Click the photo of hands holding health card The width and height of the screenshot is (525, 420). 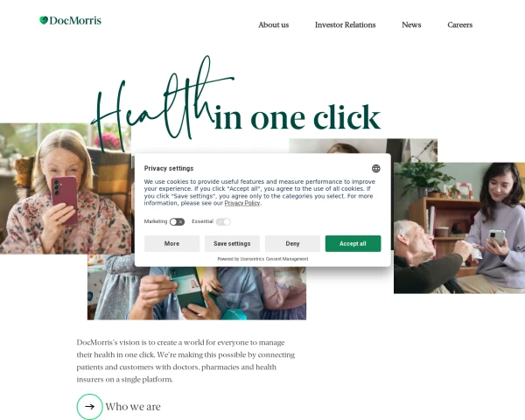(x=197, y=293)
